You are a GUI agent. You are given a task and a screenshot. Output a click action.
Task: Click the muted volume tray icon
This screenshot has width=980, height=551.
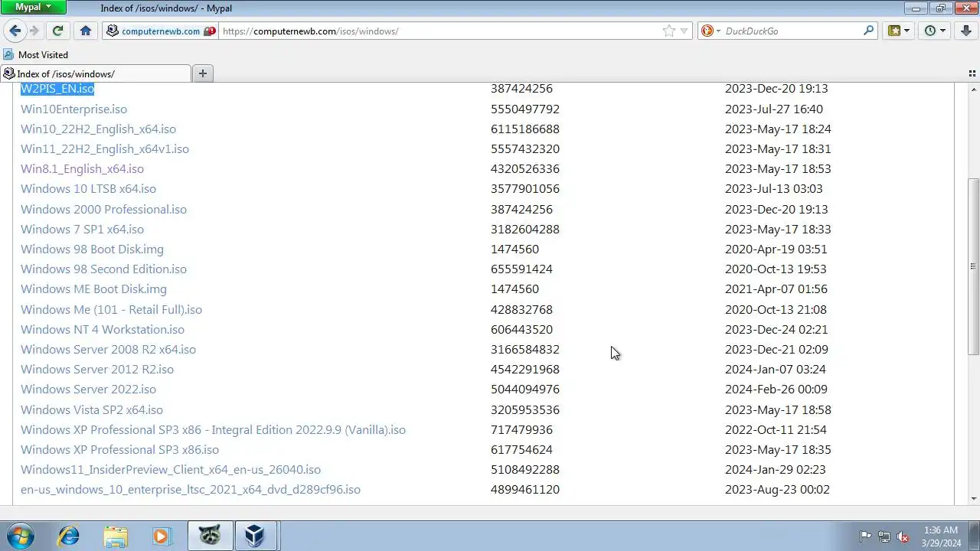tap(903, 536)
